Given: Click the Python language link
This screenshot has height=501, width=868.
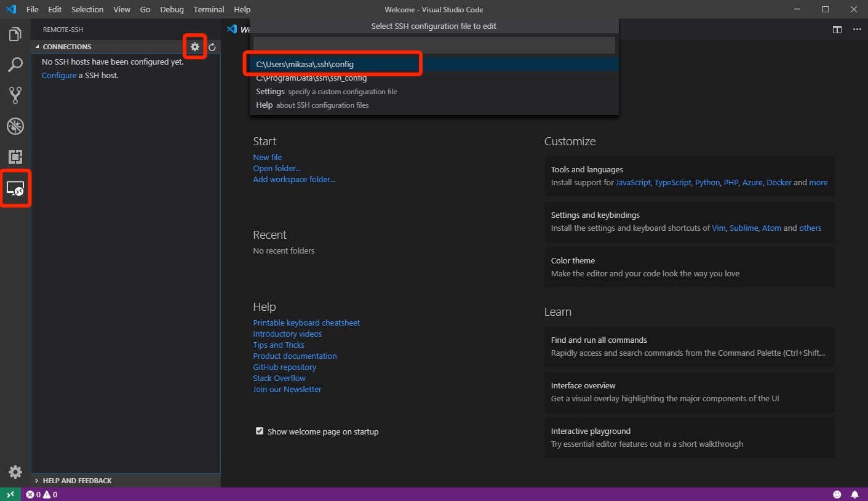Looking at the screenshot, I should point(707,183).
